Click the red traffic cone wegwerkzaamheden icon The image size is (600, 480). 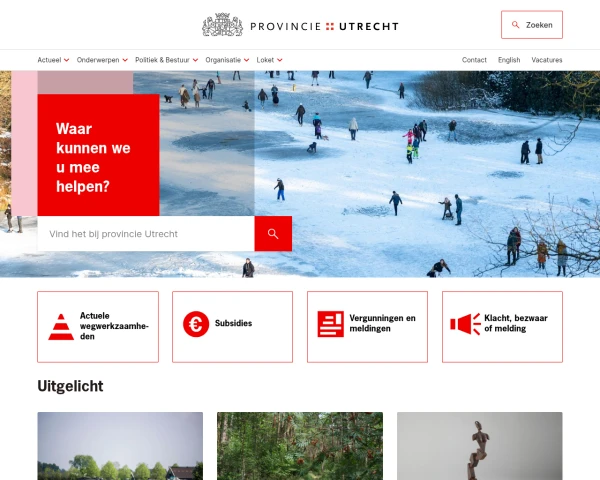pos(61,327)
